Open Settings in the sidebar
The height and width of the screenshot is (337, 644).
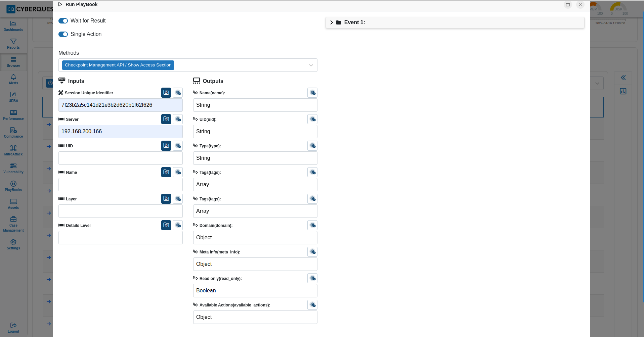pos(13,245)
